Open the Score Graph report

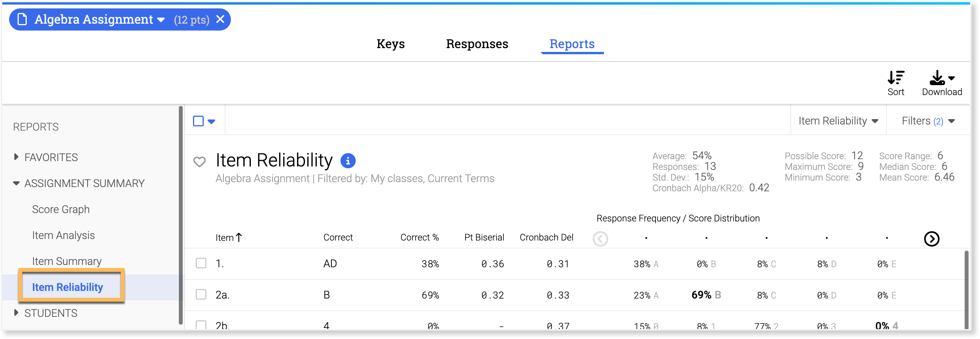(x=61, y=209)
